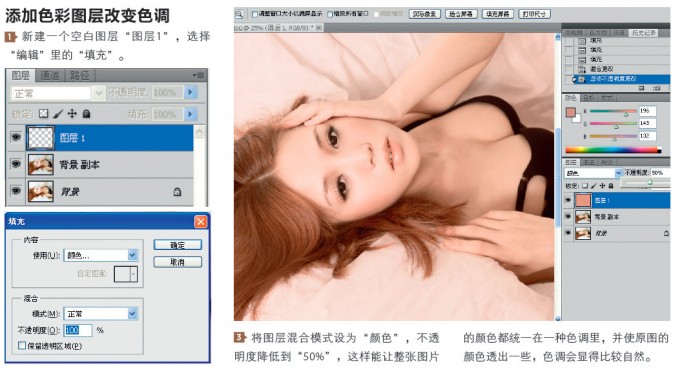Click the color spectrum ramp bar
Viewport: 673px width, 368px height.
pyautogui.click(x=613, y=150)
